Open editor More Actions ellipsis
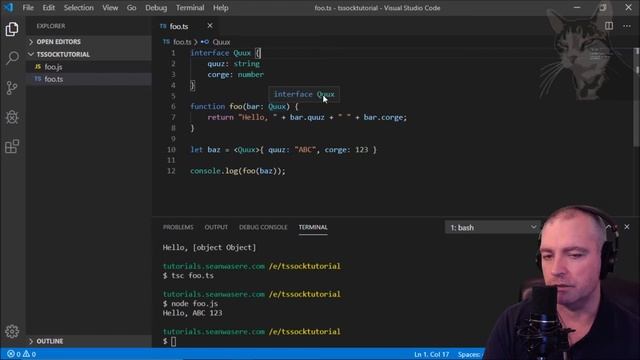The width and height of the screenshot is (640, 360). tap(627, 26)
